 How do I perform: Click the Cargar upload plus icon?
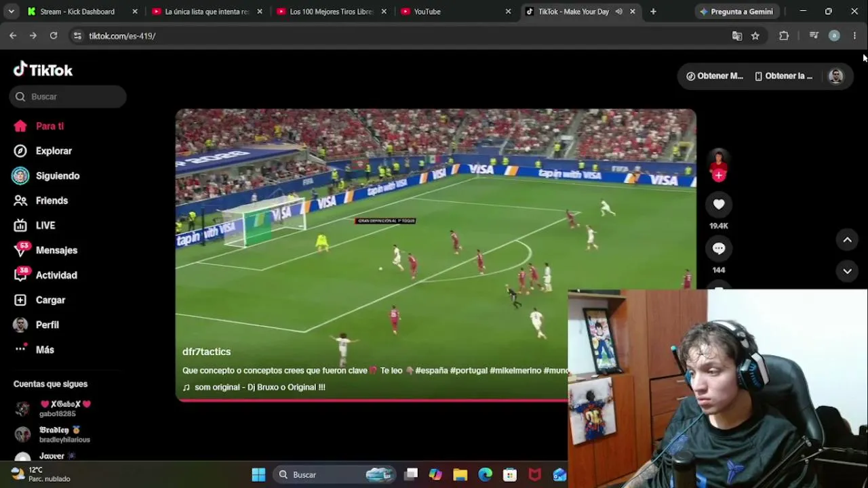click(20, 300)
